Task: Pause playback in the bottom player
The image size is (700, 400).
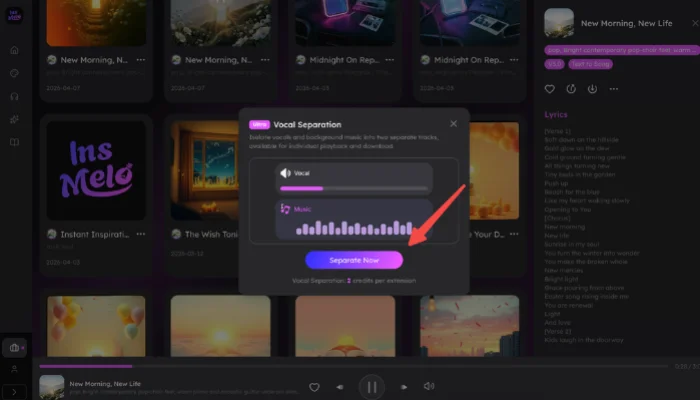Action: click(371, 386)
